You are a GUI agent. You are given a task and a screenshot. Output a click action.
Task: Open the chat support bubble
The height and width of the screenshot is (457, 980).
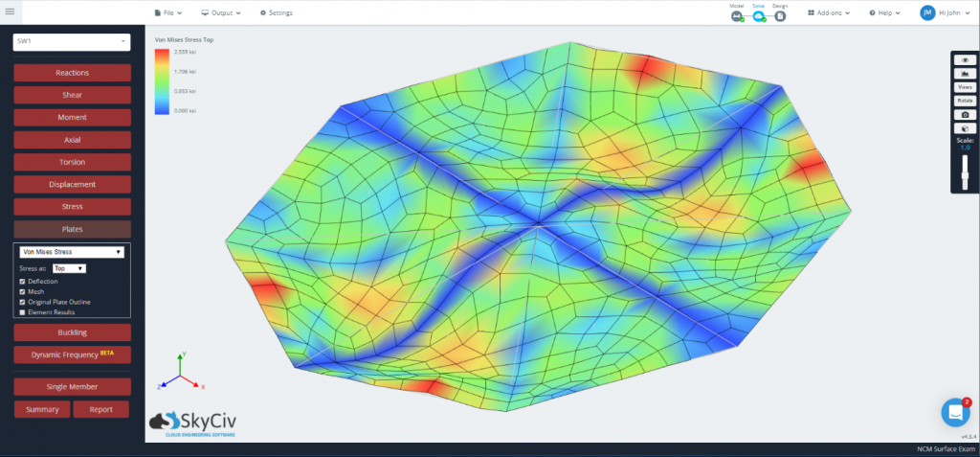[955, 412]
